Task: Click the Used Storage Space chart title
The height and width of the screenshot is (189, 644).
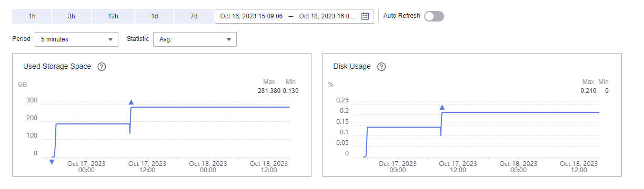Action: click(57, 67)
